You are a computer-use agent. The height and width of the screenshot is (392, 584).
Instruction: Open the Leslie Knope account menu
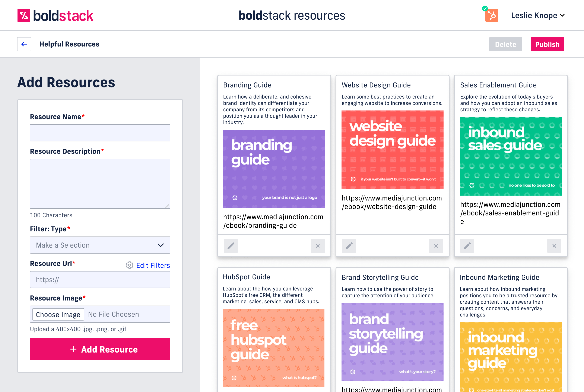tap(537, 16)
